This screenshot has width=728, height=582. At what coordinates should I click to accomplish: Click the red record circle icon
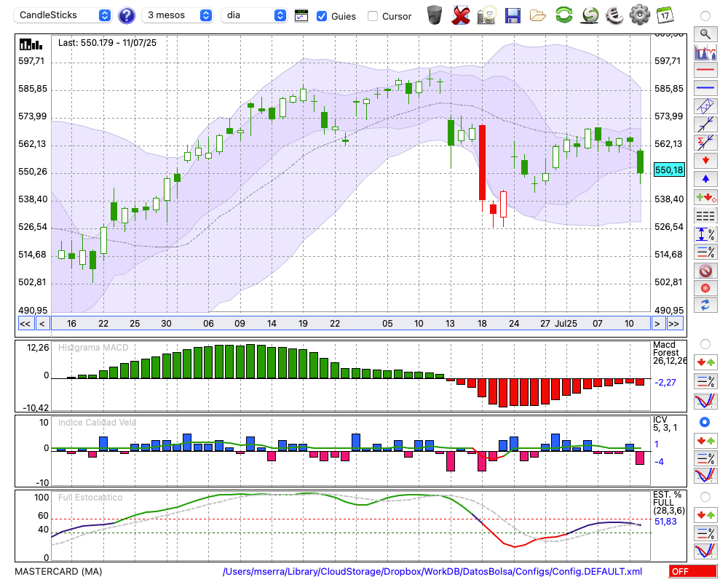(705, 288)
